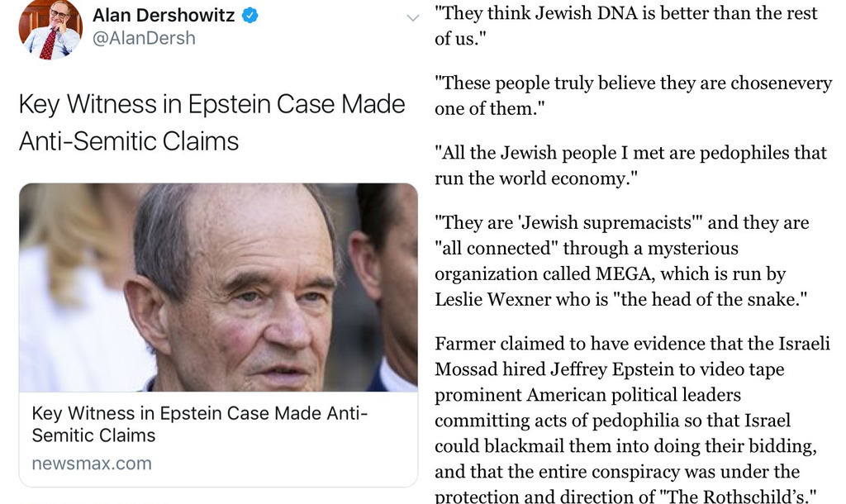Image resolution: width=846 pixels, height=504 pixels.
Task: Open Alan Dershowitz's profile picture
Action: click(50, 31)
